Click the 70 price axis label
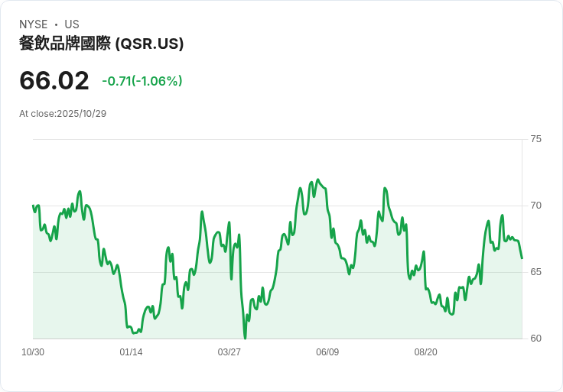 (x=535, y=206)
